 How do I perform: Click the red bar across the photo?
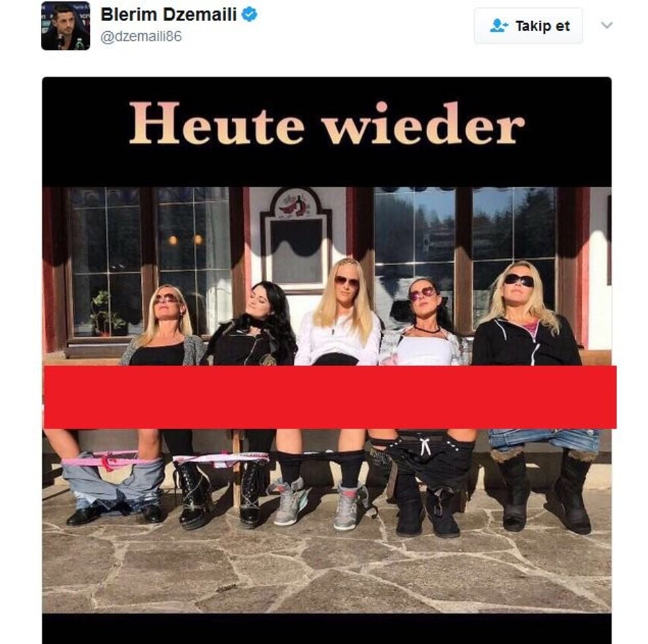330,397
